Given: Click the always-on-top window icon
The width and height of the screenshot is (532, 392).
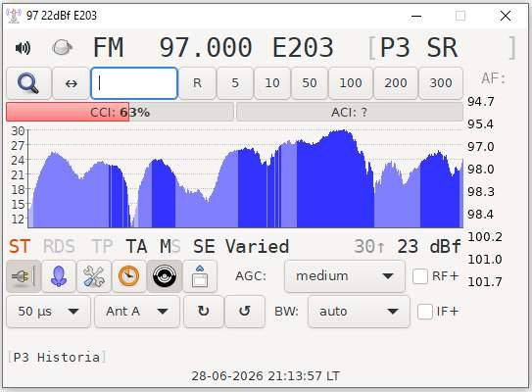Looking at the screenshot, I should (200, 276).
